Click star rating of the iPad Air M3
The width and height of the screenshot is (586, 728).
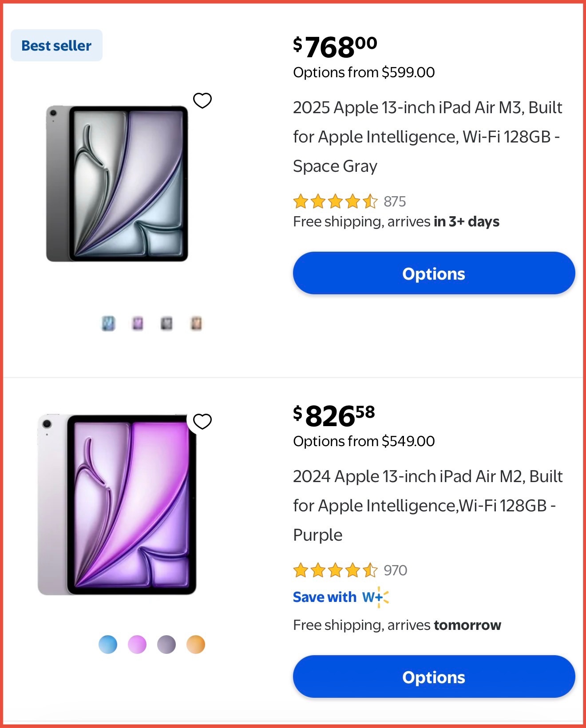(x=335, y=202)
